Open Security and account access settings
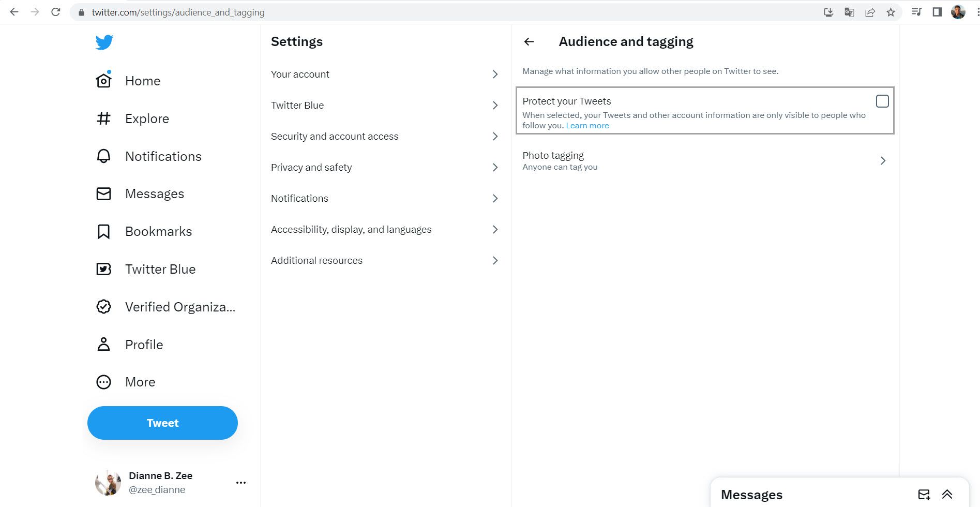The height and width of the screenshot is (507, 980). (334, 136)
